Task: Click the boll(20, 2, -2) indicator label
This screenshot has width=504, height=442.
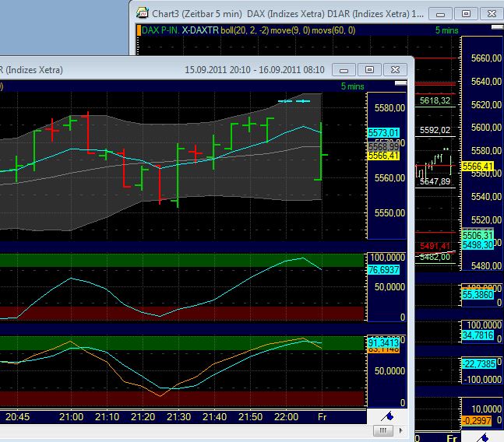Action: click(245, 30)
